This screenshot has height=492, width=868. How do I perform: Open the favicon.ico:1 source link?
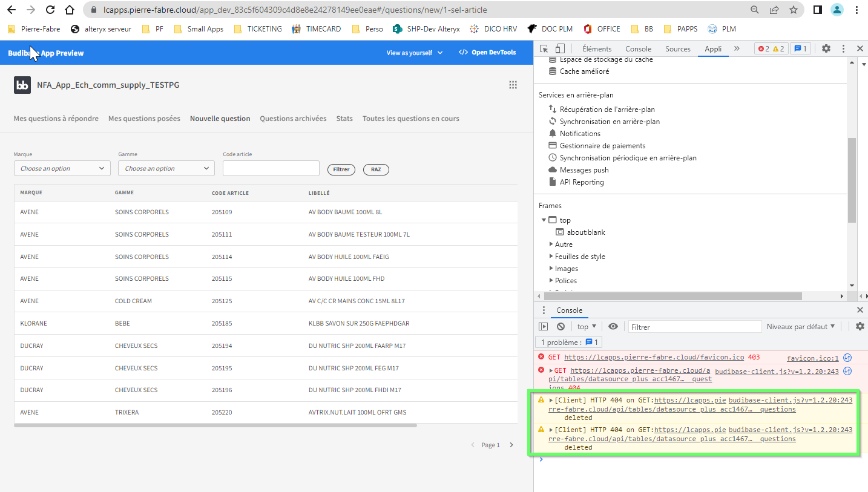click(813, 358)
